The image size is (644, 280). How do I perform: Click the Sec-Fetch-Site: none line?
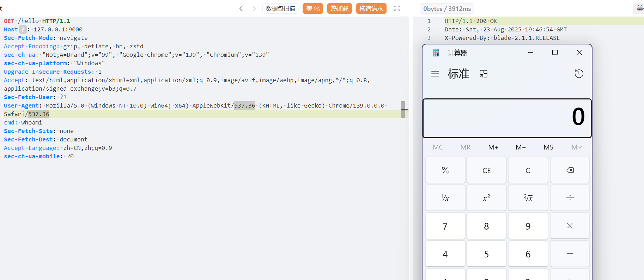39,131
